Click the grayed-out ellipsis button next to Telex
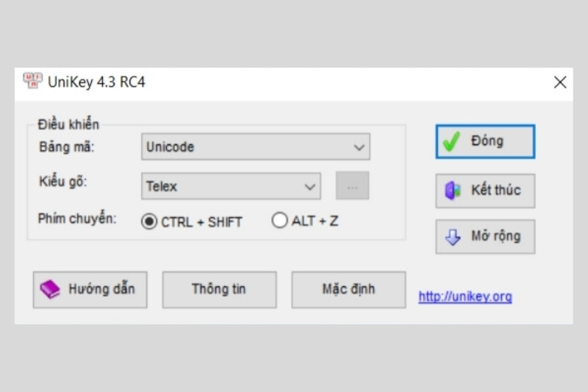588x392 pixels. point(353,186)
